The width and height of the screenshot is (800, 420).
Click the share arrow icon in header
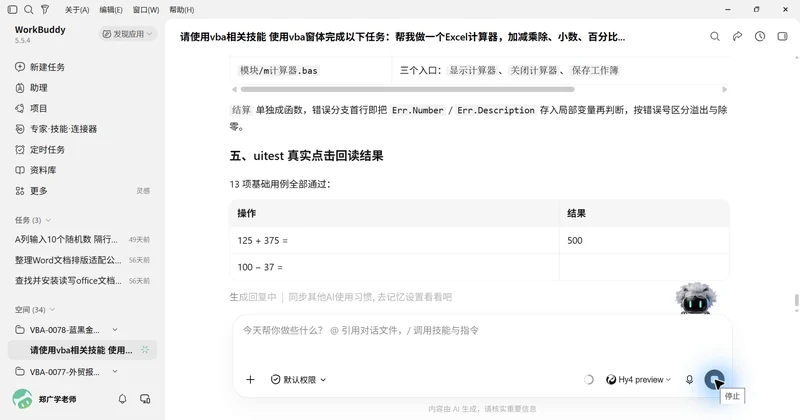(737, 36)
